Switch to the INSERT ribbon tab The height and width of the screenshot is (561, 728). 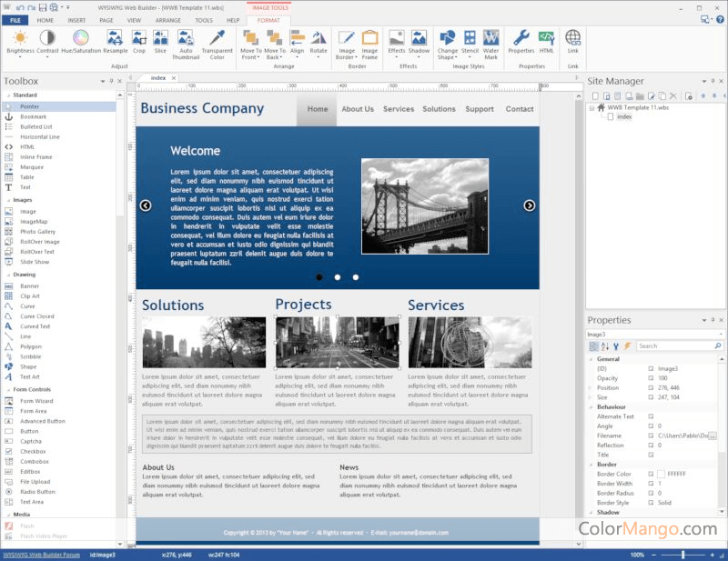(76, 19)
